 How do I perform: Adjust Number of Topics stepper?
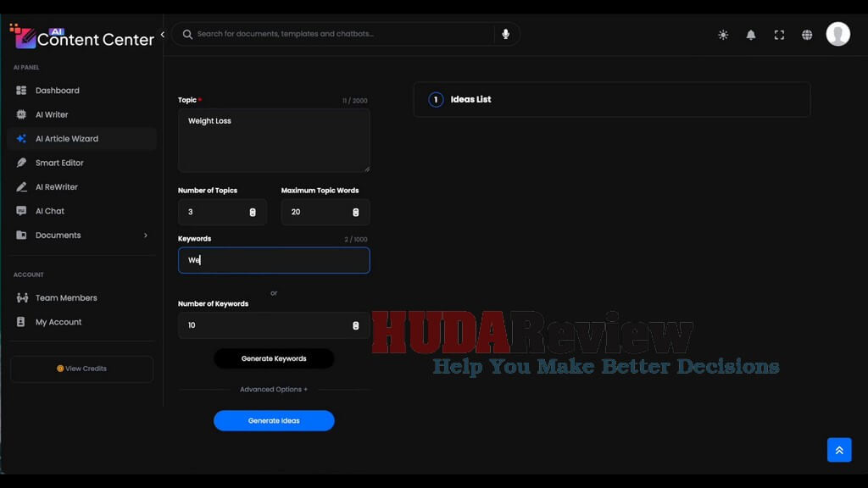tap(253, 213)
